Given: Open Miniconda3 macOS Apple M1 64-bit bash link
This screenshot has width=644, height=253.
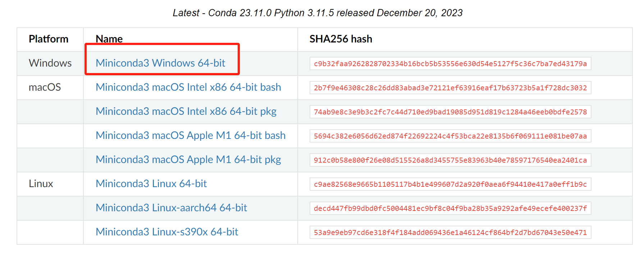Looking at the screenshot, I should [191, 135].
